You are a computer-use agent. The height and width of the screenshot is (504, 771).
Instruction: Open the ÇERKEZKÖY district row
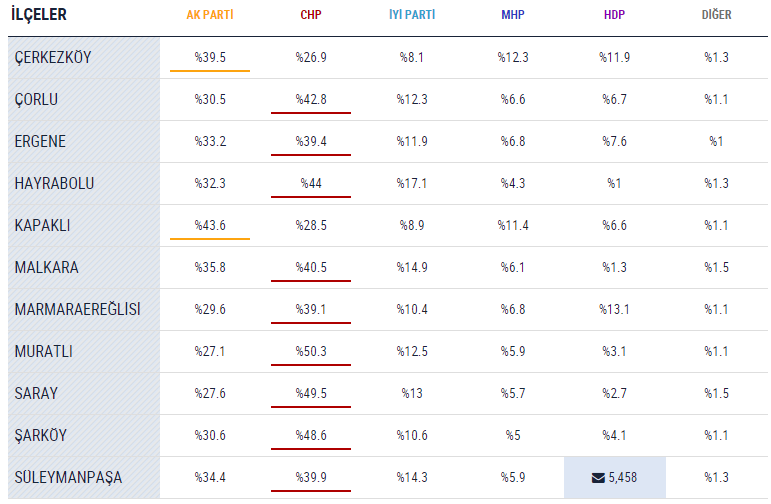tap(53, 58)
